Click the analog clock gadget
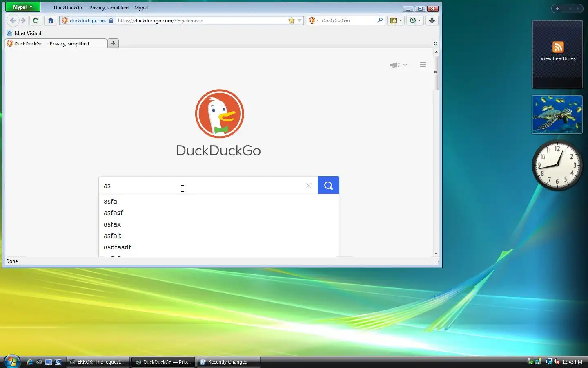This screenshot has width=588, height=368. (557, 165)
